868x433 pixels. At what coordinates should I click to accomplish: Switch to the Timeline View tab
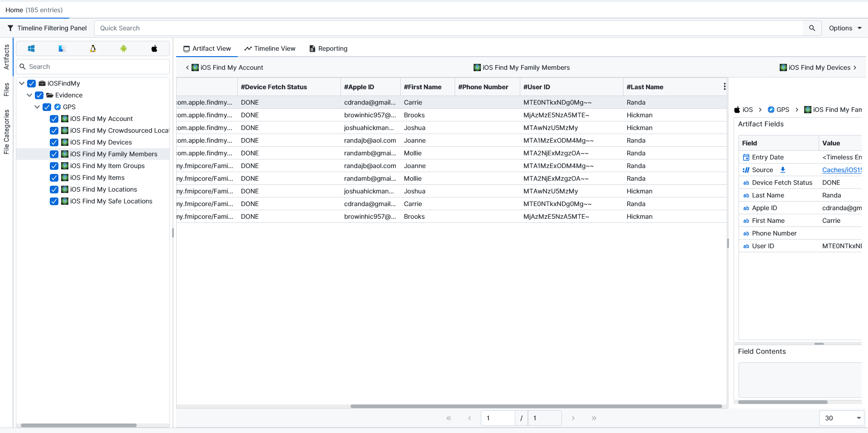[270, 48]
